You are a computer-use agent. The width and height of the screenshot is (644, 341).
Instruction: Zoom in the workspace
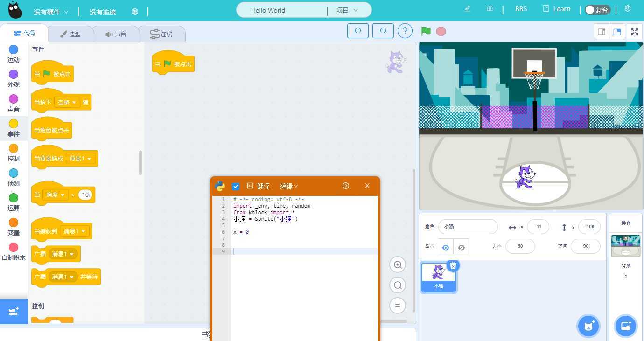coord(398,265)
